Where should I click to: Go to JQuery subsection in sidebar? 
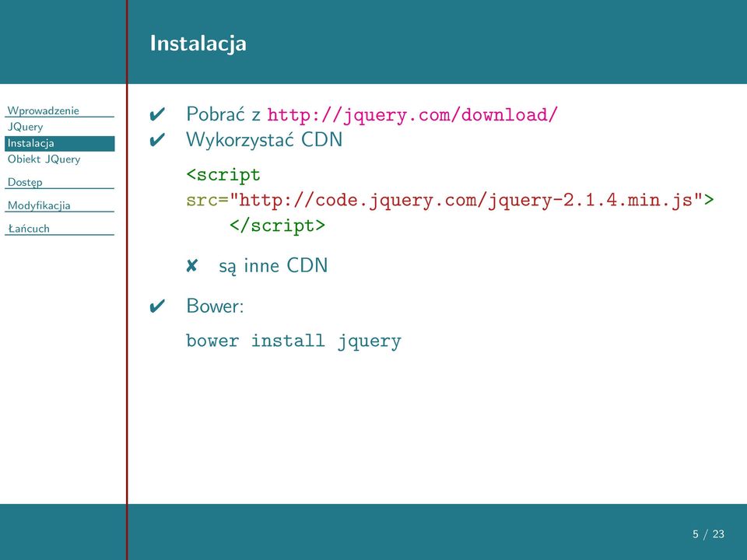point(25,127)
